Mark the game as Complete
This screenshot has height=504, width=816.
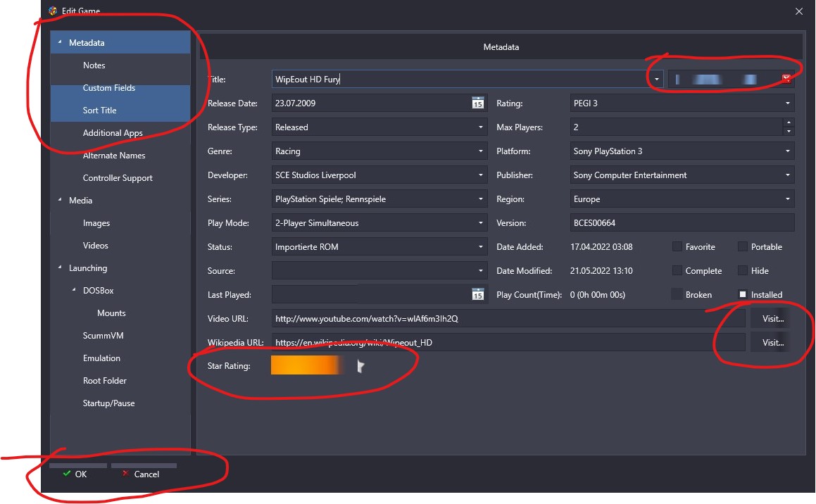677,270
